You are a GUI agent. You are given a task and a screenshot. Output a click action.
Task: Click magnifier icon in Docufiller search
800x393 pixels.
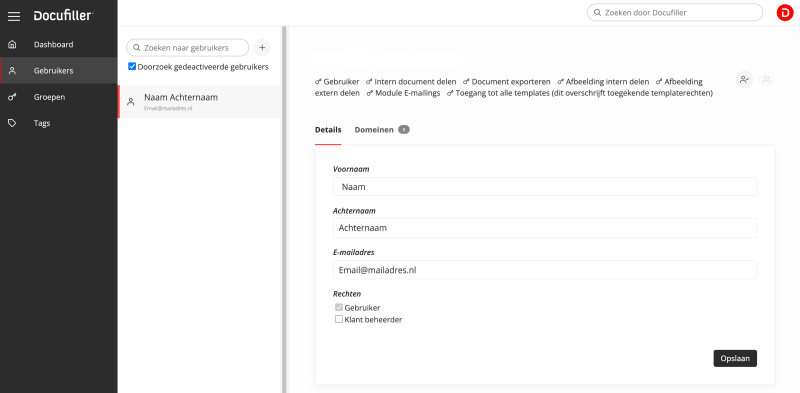point(597,12)
